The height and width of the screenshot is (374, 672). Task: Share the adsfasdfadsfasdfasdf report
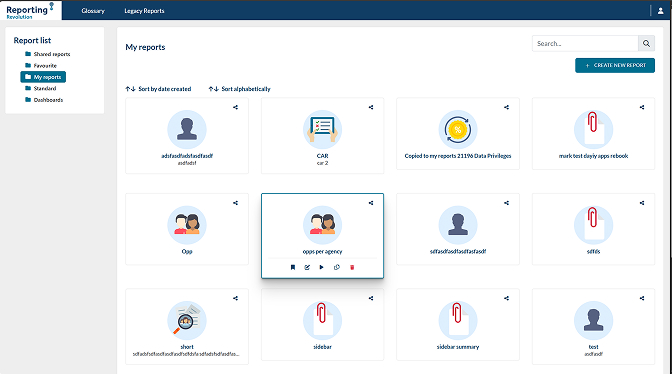[235, 107]
